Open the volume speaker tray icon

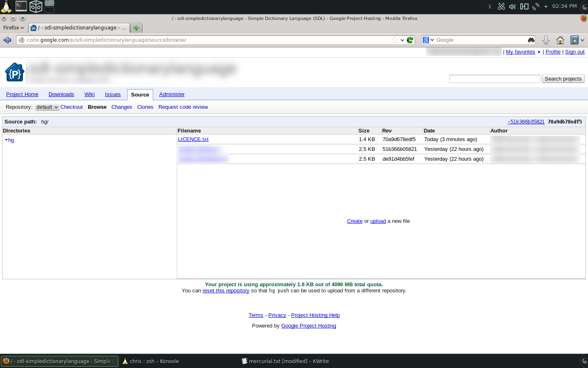pyautogui.click(x=512, y=7)
